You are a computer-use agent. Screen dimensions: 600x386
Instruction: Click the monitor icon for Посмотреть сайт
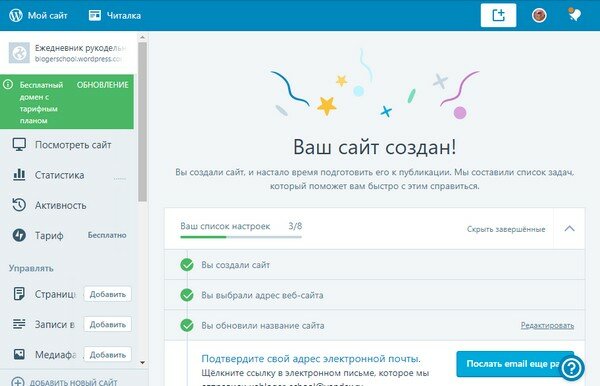19,145
